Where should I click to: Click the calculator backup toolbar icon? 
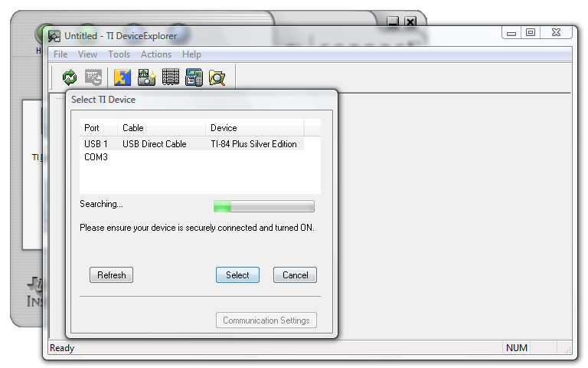[194, 77]
